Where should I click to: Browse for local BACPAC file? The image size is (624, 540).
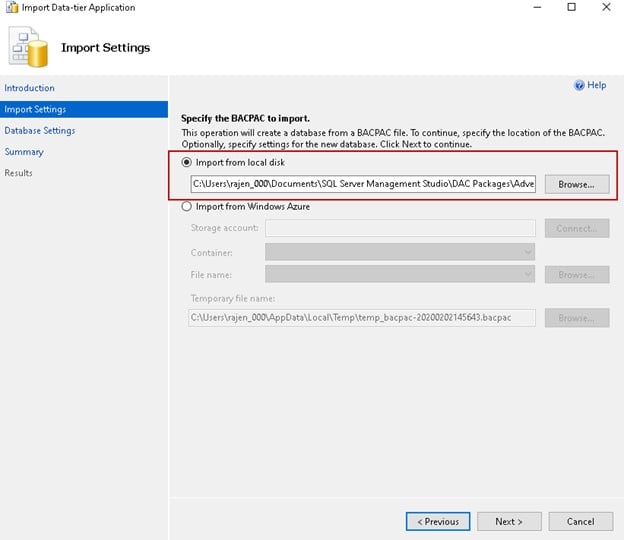[x=576, y=184]
